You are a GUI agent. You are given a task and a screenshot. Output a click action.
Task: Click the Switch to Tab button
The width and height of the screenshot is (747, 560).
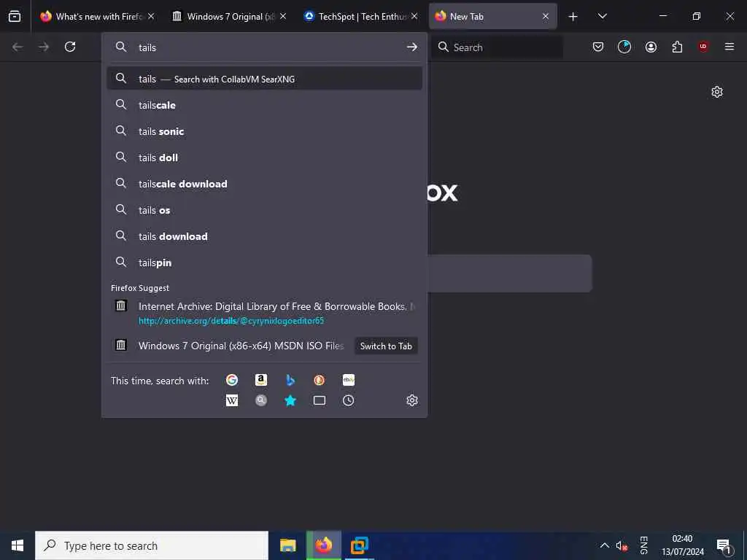386,346
